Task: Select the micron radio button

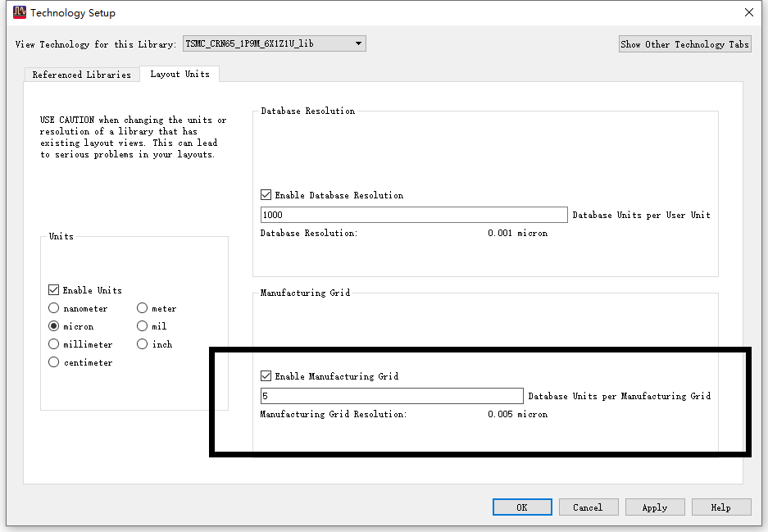Action: [54, 326]
